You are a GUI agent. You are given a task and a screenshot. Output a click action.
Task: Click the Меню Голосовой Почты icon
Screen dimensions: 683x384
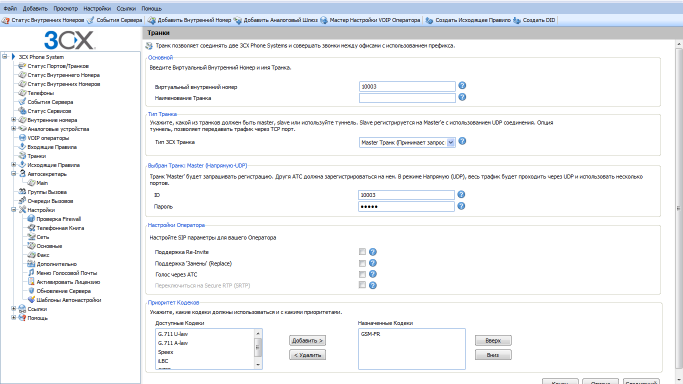point(31,273)
